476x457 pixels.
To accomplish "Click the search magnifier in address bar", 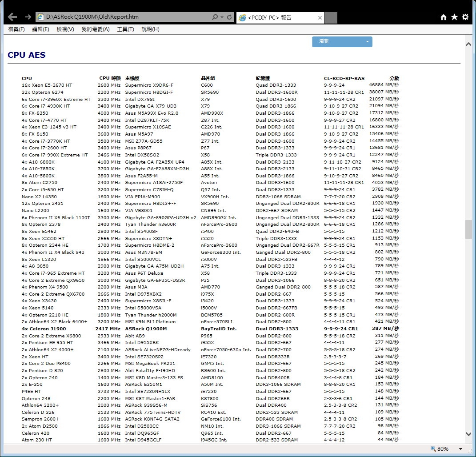I will [x=215, y=17].
